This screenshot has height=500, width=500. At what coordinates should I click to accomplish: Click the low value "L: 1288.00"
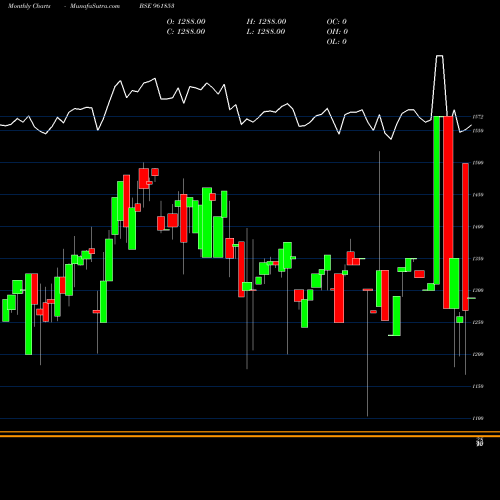(x=266, y=32)
